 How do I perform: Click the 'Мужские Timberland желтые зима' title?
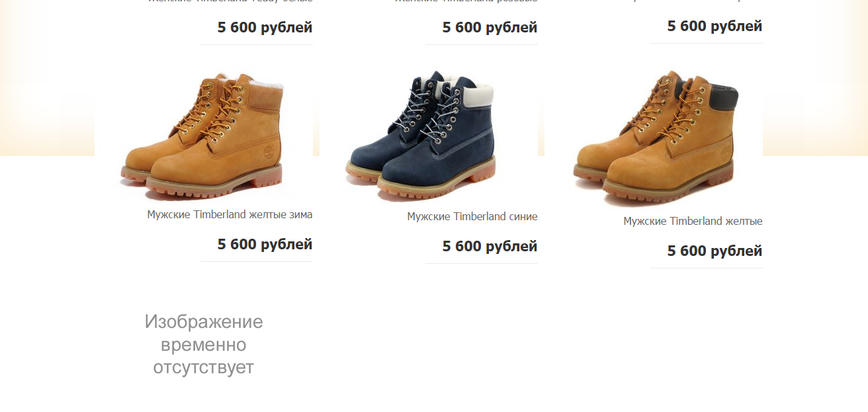(x=230, y=214)
